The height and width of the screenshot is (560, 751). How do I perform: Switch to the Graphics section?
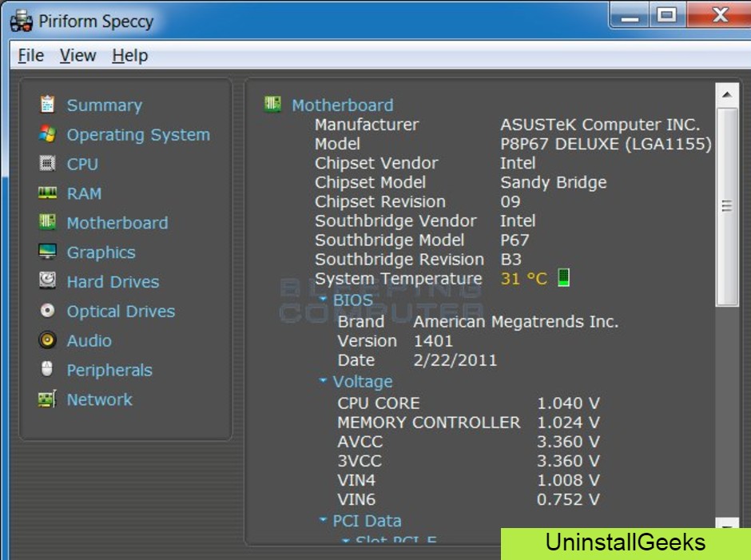(101, 252)
